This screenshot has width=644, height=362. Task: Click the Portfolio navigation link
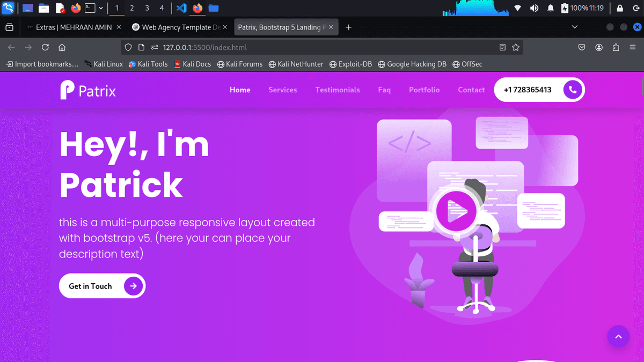tap(424, 90)
